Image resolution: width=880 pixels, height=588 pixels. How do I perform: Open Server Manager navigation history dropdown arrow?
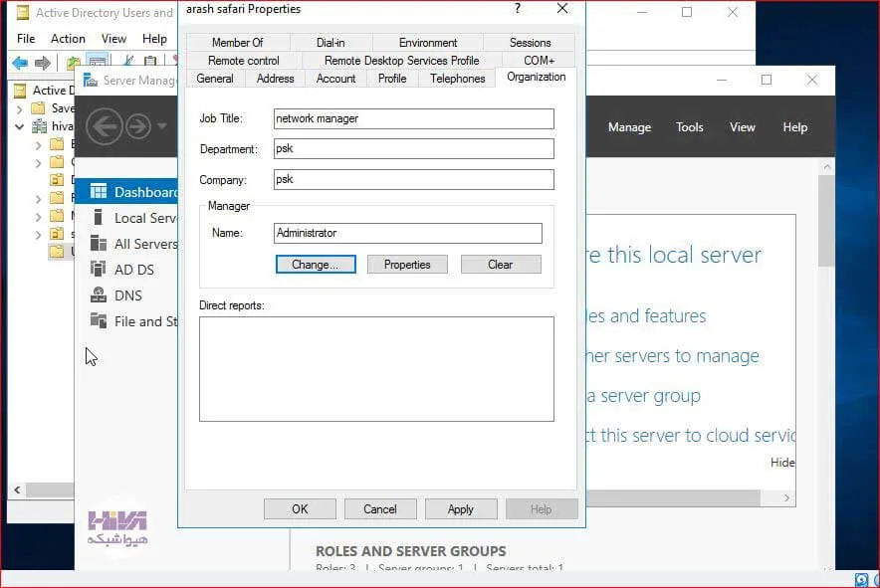(x=162, y=125)
